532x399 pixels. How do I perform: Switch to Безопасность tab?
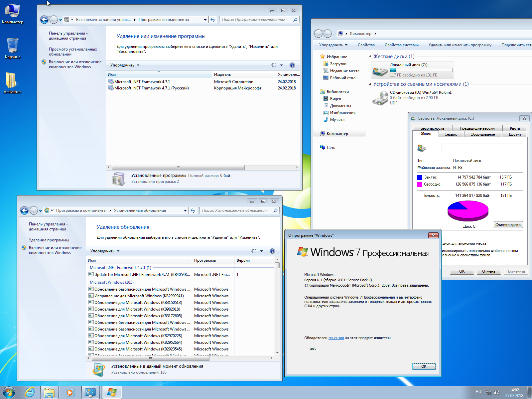coord(432,128)
